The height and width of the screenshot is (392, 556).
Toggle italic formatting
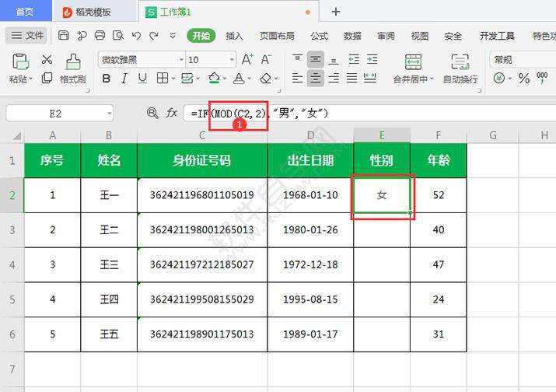coord(124,78)
